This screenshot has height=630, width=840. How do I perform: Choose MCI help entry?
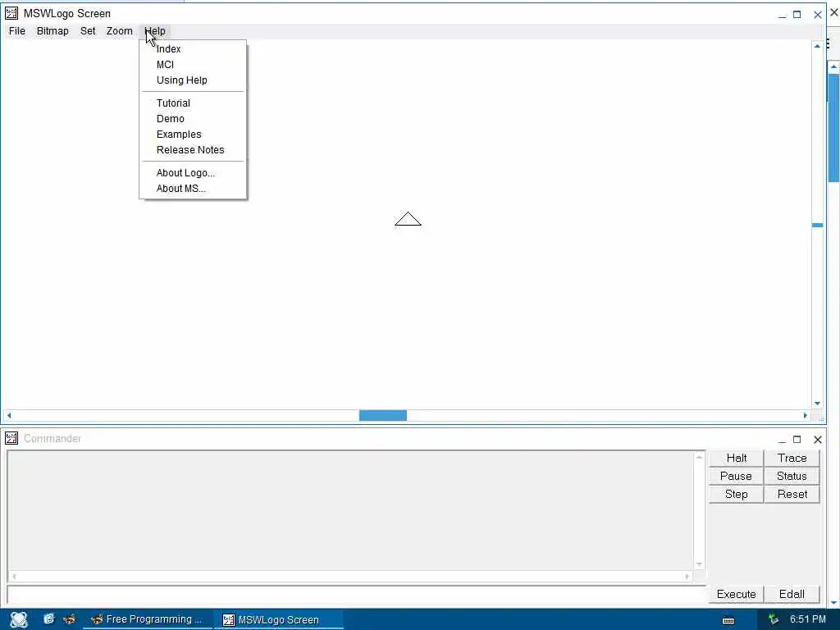coord(193,64)
